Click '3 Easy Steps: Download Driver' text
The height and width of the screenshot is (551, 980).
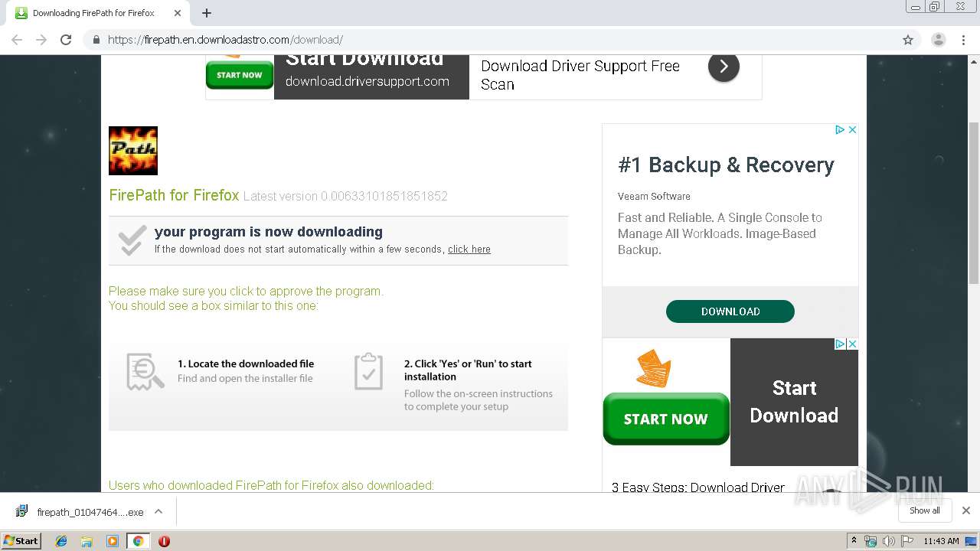click(x=698, y=487)
